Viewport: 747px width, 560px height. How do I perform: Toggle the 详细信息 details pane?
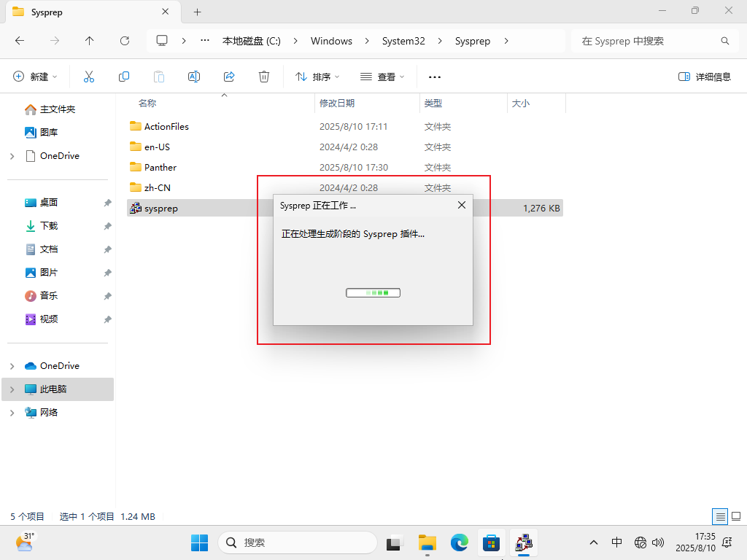(x=704, y=77)
